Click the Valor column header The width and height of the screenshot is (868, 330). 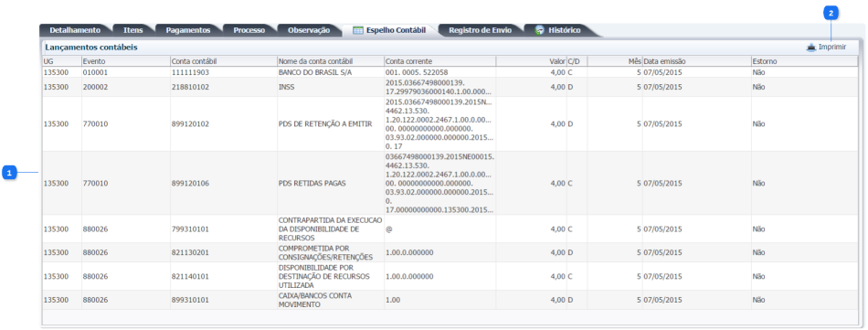click(531, 61)
